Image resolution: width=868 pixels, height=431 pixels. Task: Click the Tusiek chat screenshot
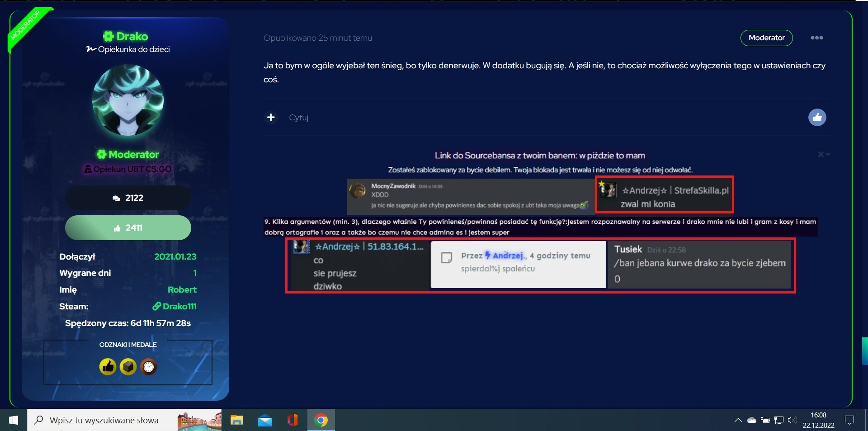coord(700,264)
